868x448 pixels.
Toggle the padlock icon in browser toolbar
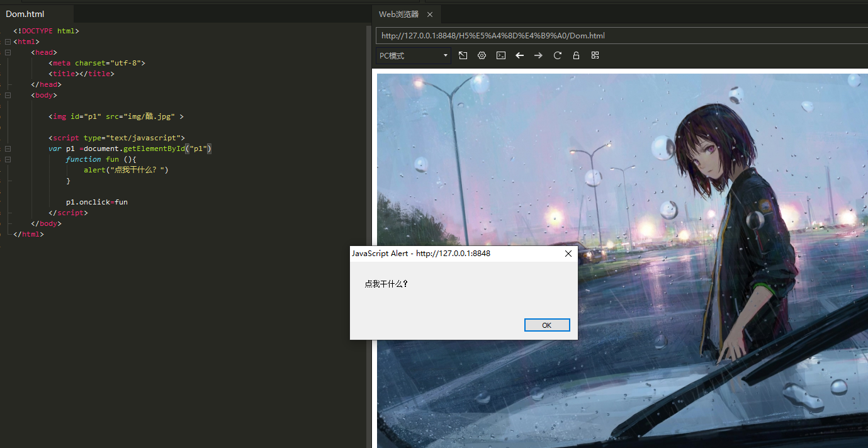coord(576,55)
